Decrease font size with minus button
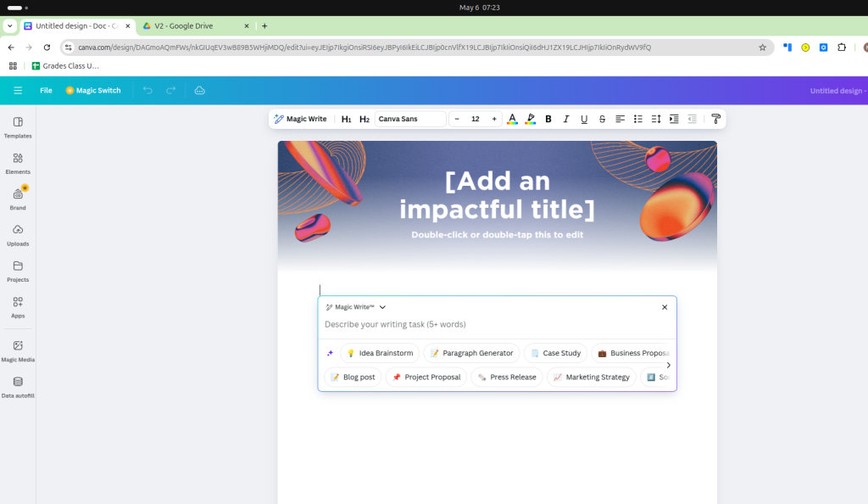The height and width of the screenshot is (504, 868). click(x=457, y=119)
